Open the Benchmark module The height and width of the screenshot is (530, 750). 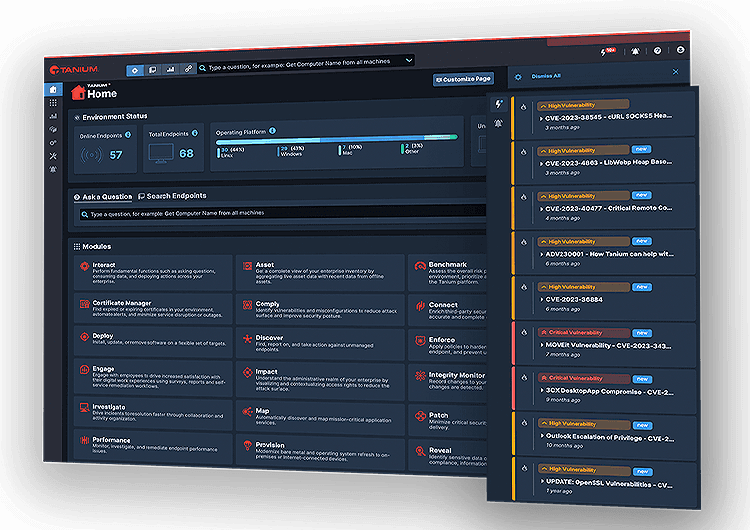click(x=448, y=273)
